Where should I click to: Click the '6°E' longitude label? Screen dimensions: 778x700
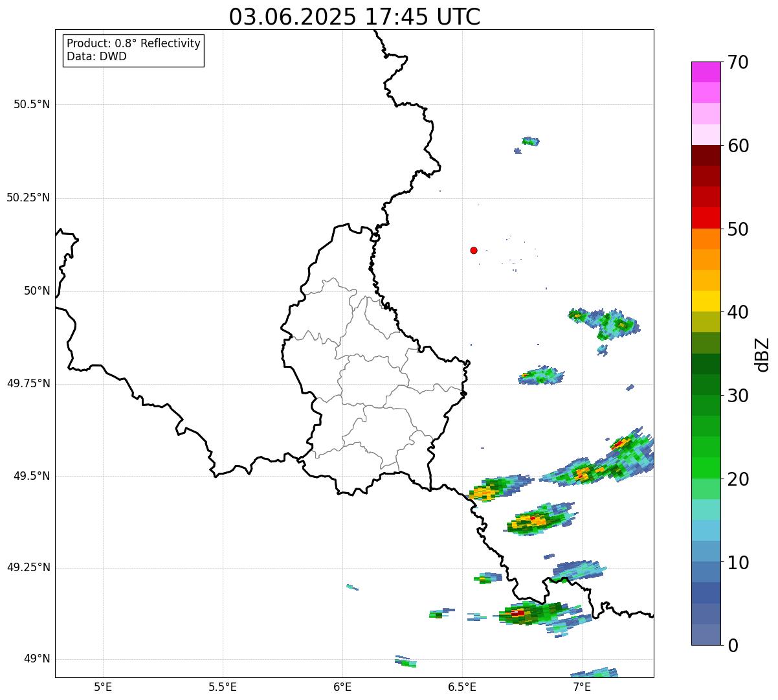point(342,686)
